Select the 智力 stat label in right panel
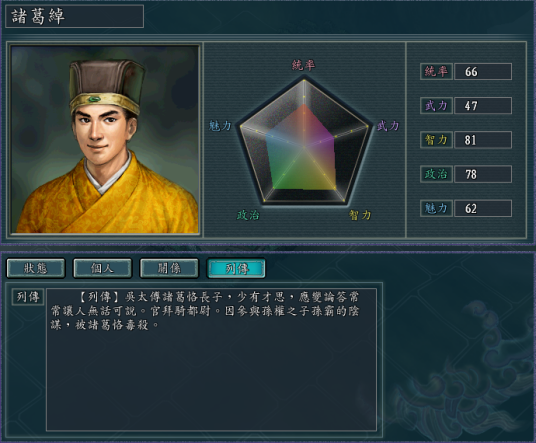Screen dimensions: 536x443 (436, 140)
